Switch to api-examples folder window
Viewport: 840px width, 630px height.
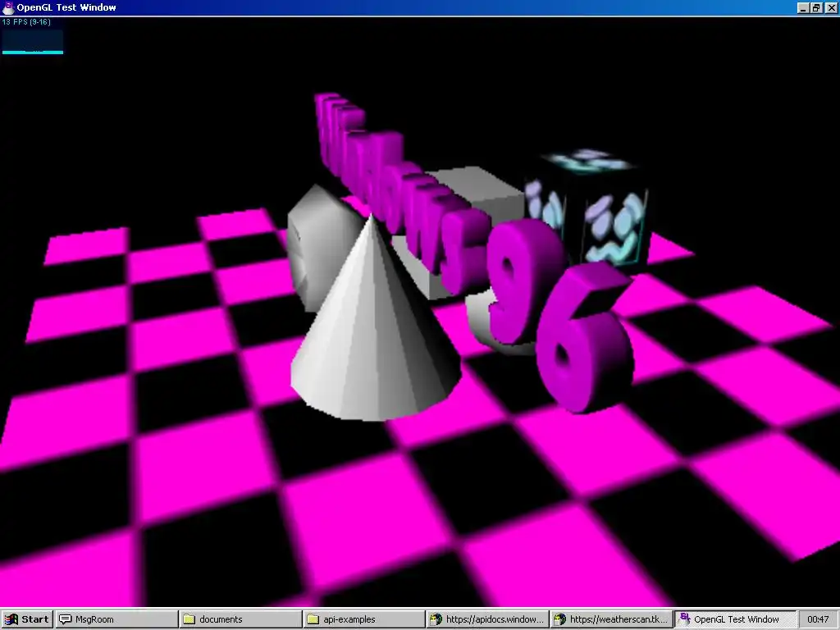364,619
